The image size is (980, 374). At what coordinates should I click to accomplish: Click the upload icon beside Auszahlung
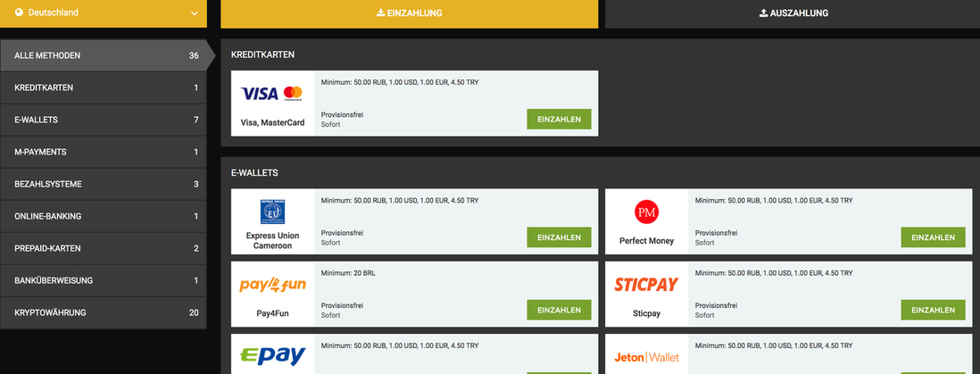click(763, 12)
